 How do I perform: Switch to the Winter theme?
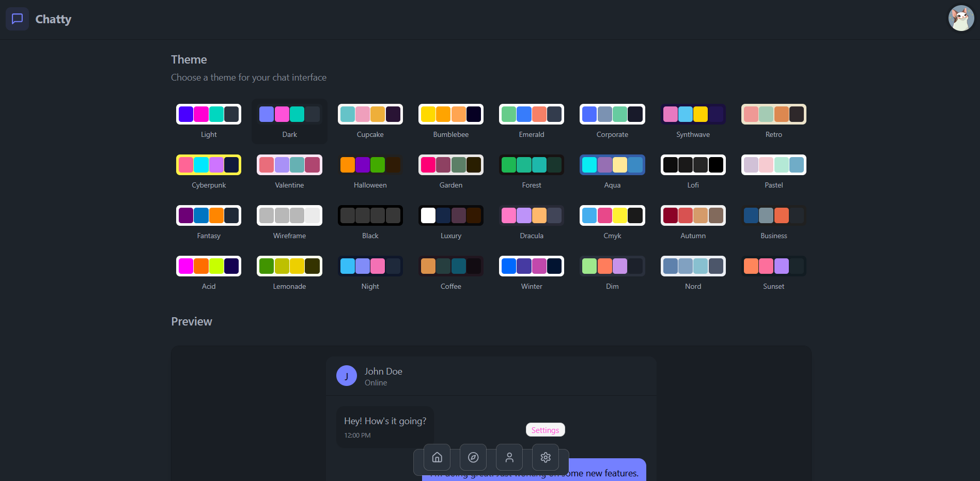coord(532,273)
